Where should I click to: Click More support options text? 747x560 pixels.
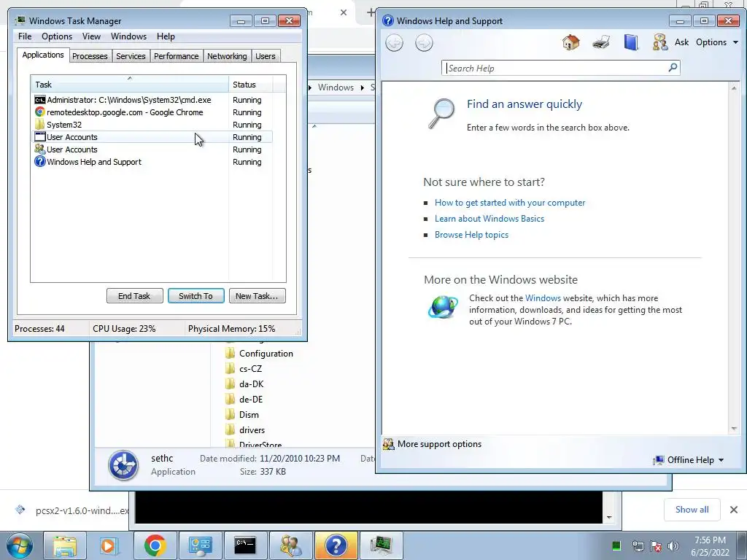coord(439,444)
